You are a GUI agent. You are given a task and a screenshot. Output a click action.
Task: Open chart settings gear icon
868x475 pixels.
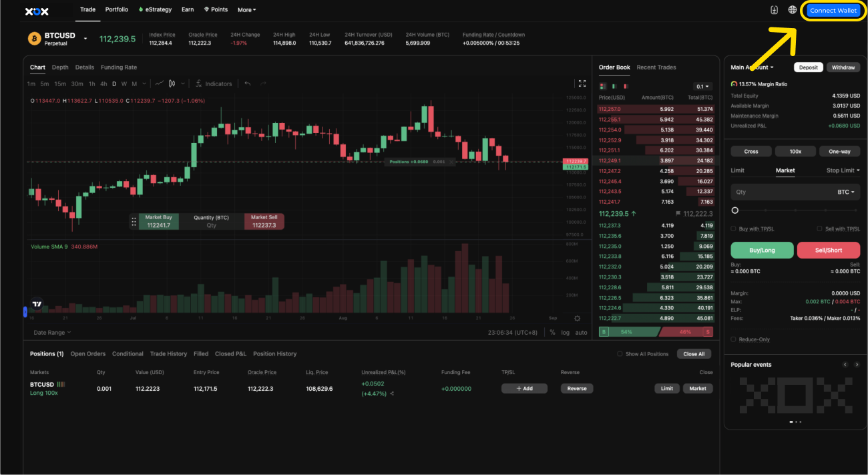(578, 319)
